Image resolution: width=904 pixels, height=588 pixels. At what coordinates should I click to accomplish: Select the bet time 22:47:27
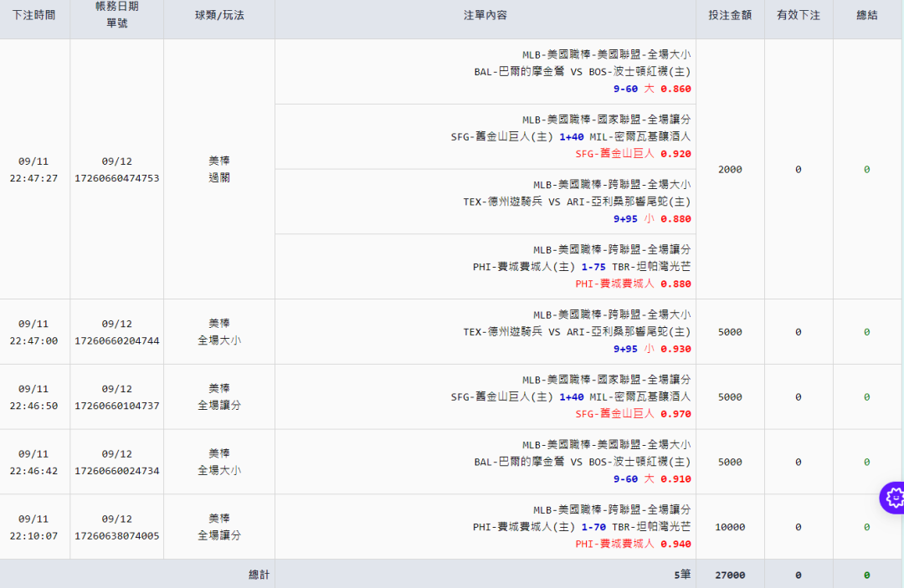[34, 178]
